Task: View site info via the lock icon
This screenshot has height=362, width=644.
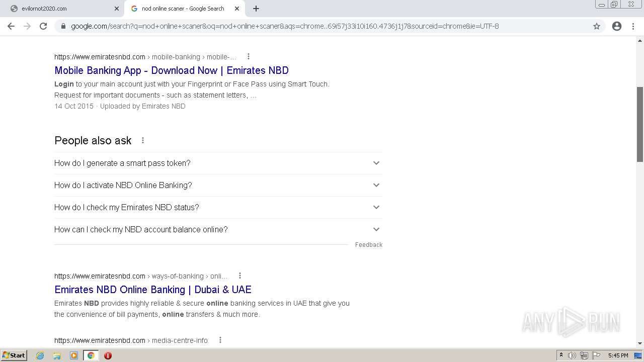Action: [63, 26]
